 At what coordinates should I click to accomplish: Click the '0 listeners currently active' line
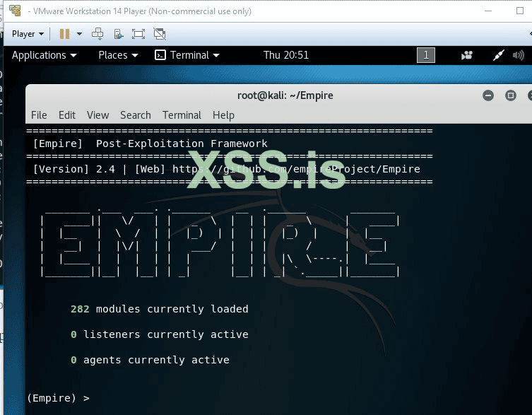click(x=160, y=334)
